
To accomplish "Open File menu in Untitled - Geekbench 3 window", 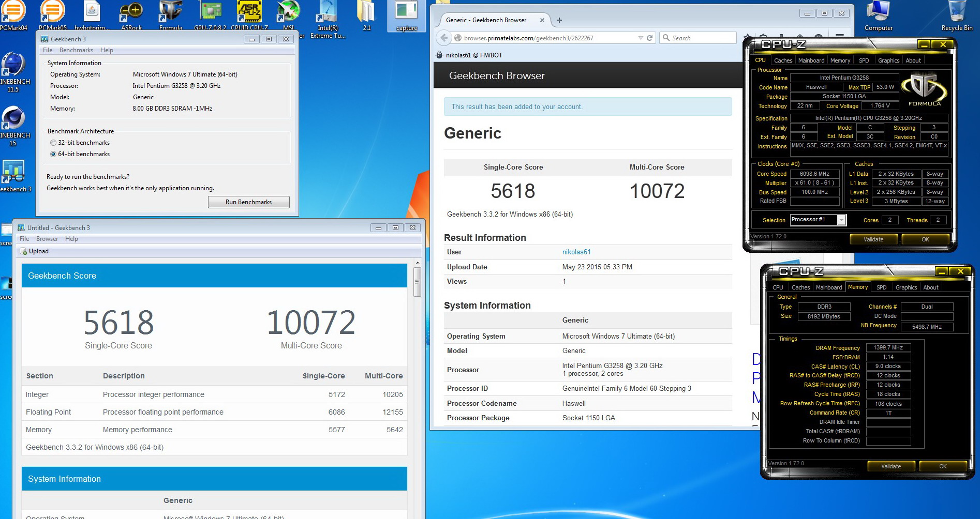I will (x=24, y=239).
